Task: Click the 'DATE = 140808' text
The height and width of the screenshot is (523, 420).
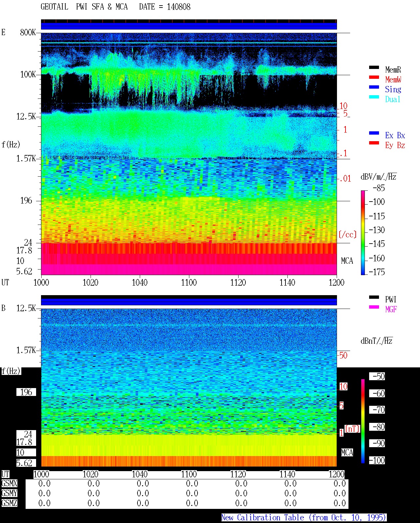Action: (x=165, y=7)
